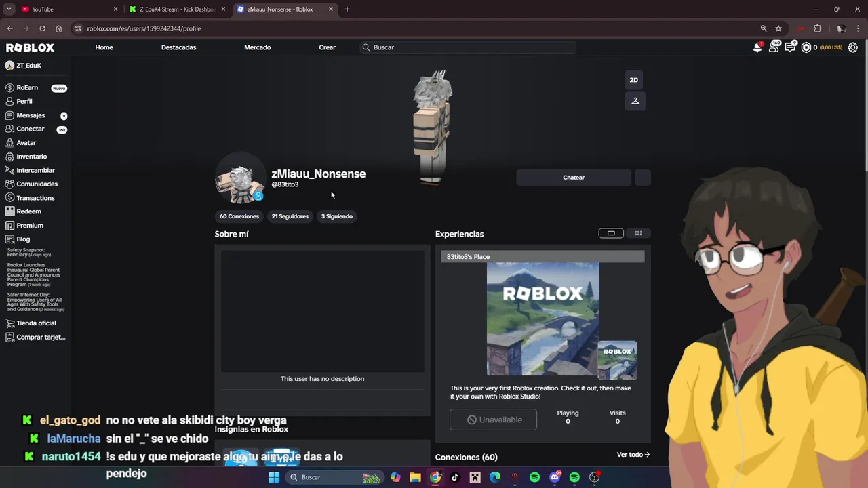This screenshot has height=488, width=868.
Task: Open the Roblox notifications bell
Action: (x=757, y=47)
